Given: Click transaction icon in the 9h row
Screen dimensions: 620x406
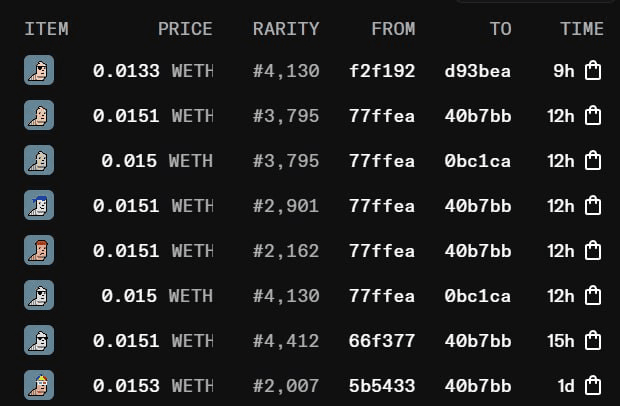Looking at the screenshot, I should click(593, 71).
